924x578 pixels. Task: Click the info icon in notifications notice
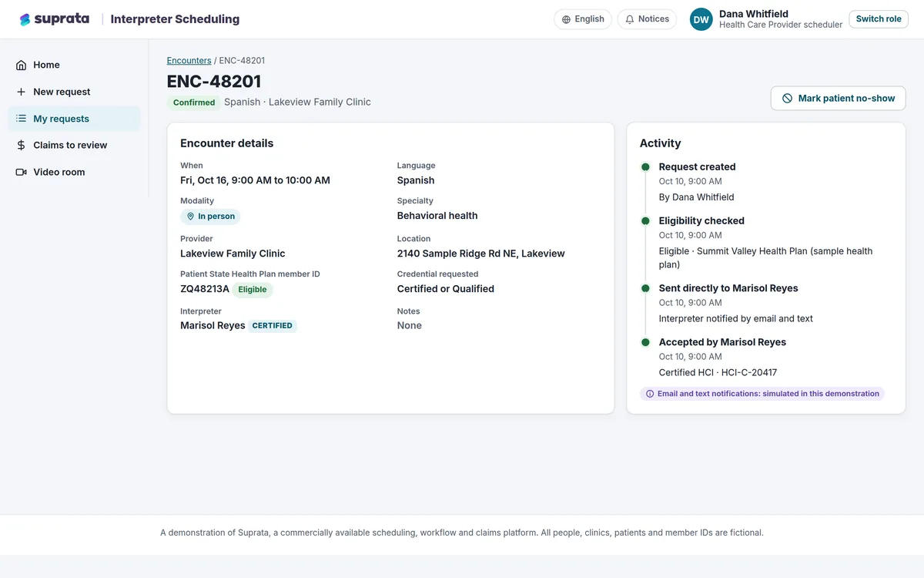pos(650,394)
